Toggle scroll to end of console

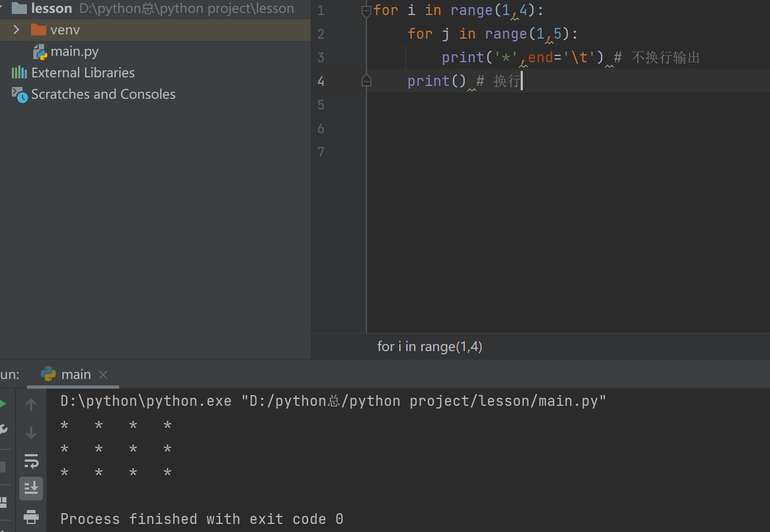pyautogui.click(x=31, y=489)
